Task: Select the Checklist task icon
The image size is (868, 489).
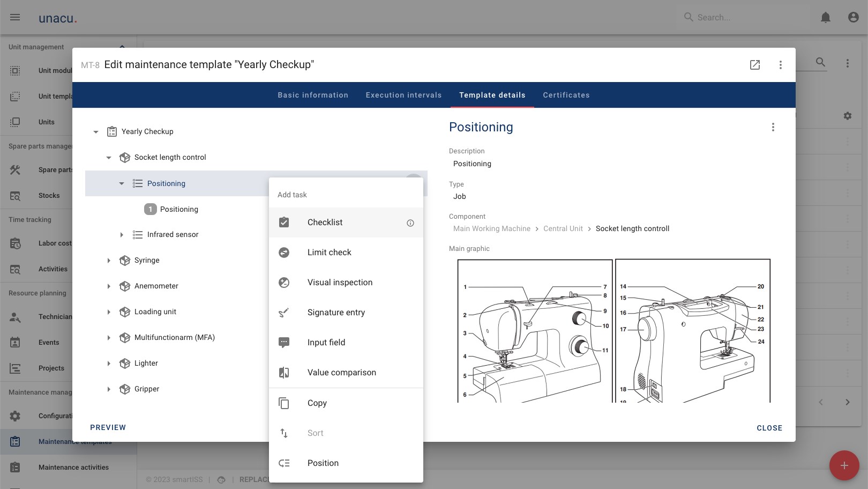Action: click(284, 223)
